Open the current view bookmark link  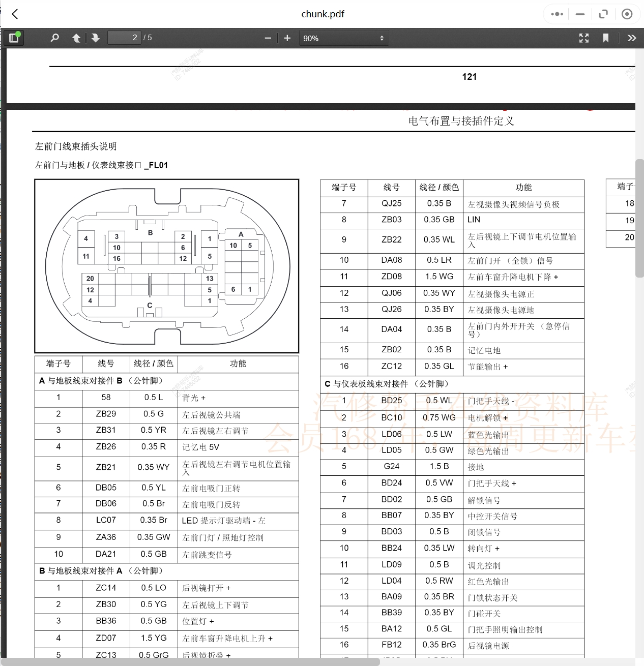point(605,38)
